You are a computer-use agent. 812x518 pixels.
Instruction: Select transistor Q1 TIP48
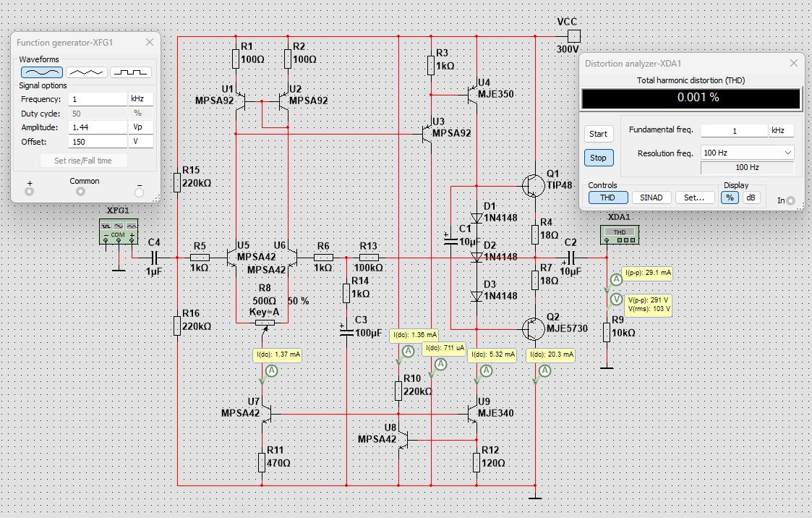pos(533,185)
